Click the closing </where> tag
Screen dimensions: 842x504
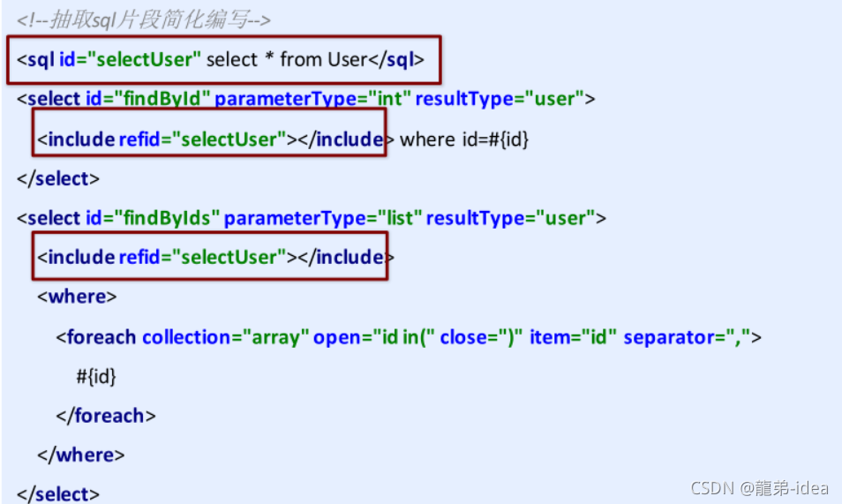[x=80, y=455]
